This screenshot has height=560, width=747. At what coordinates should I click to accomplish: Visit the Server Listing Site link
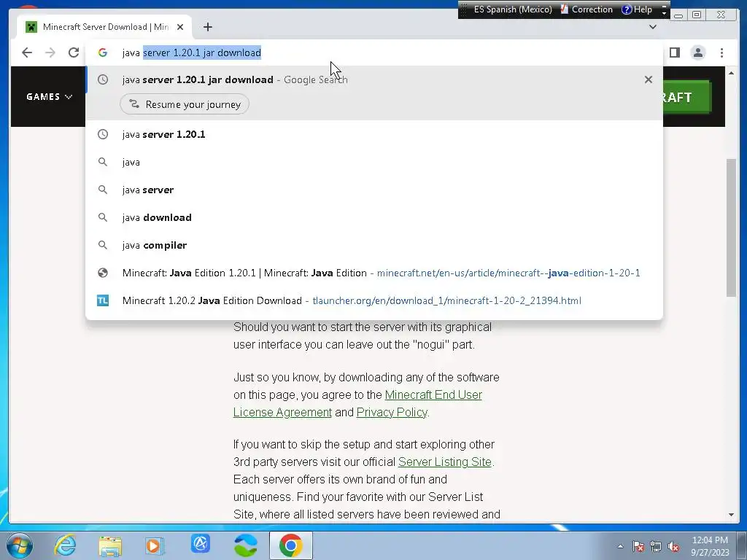[444, 462]
